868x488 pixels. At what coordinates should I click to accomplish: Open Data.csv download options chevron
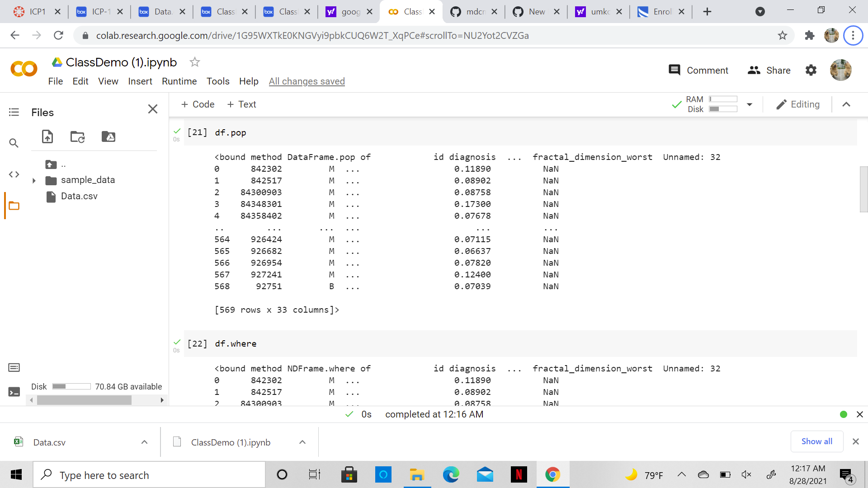145,442
